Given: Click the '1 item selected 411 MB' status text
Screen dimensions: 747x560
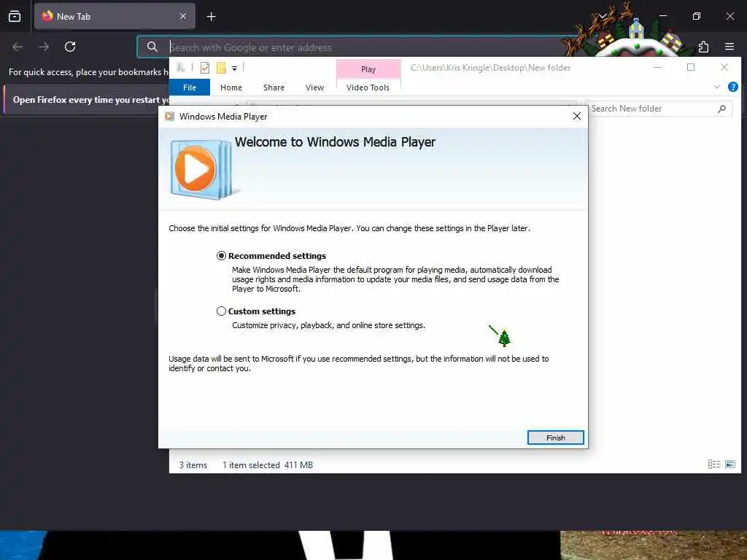Looking at the screenshot, I should [267, 464].
